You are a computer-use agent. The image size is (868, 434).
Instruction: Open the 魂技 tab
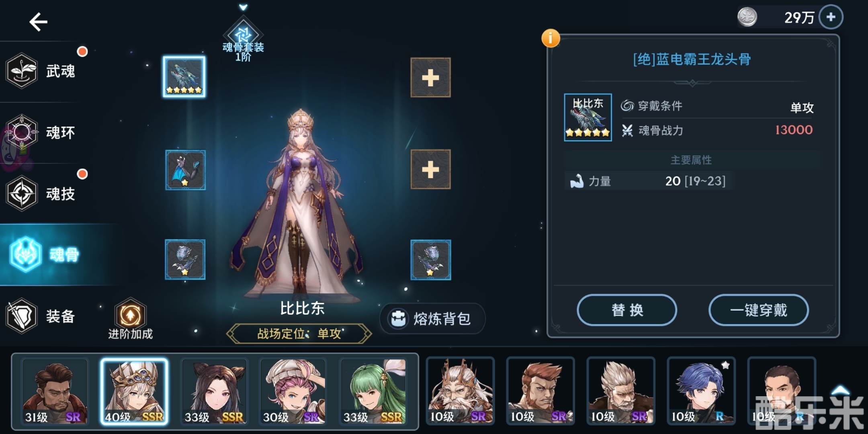(44, 194)
